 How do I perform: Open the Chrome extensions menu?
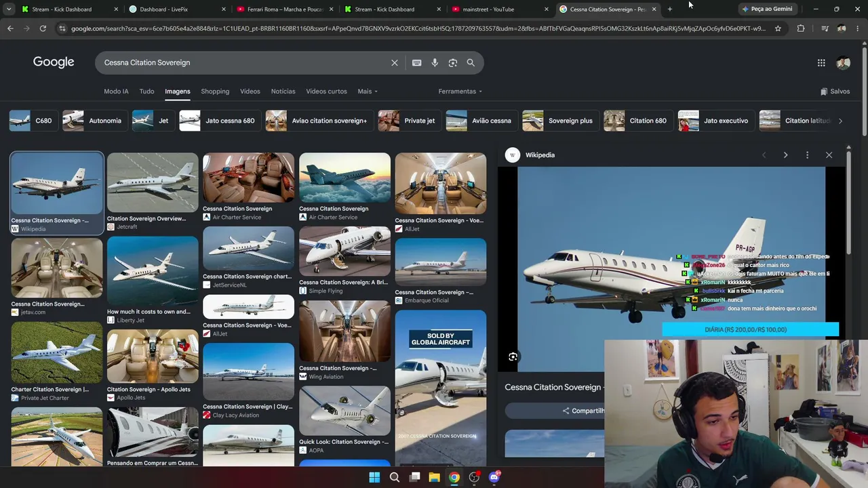click(801, 28)
